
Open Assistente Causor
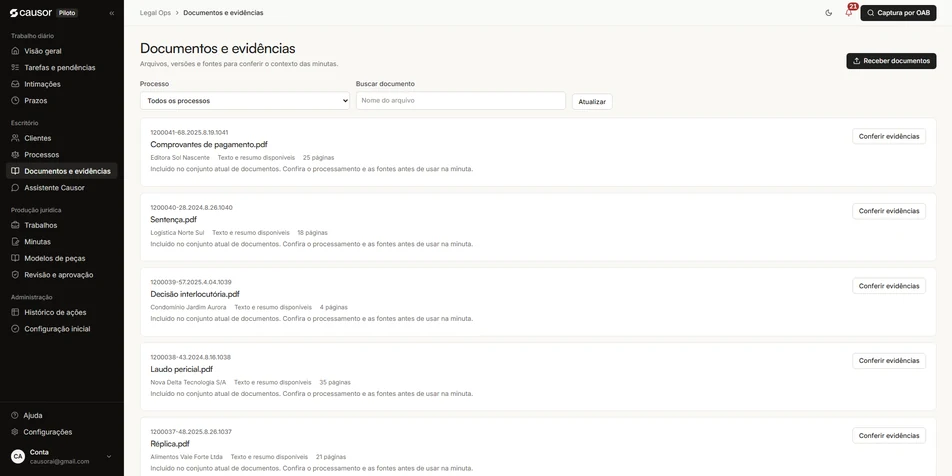tap(61, 188)
